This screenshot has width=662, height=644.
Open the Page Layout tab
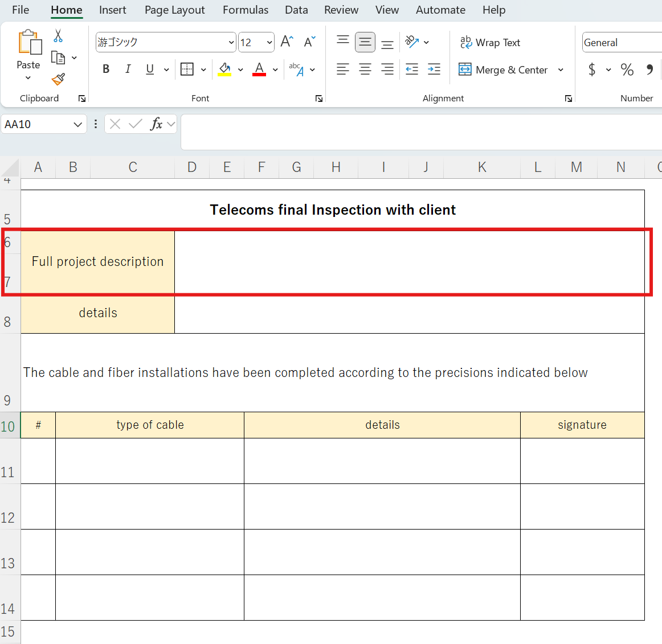click(174, 10)
